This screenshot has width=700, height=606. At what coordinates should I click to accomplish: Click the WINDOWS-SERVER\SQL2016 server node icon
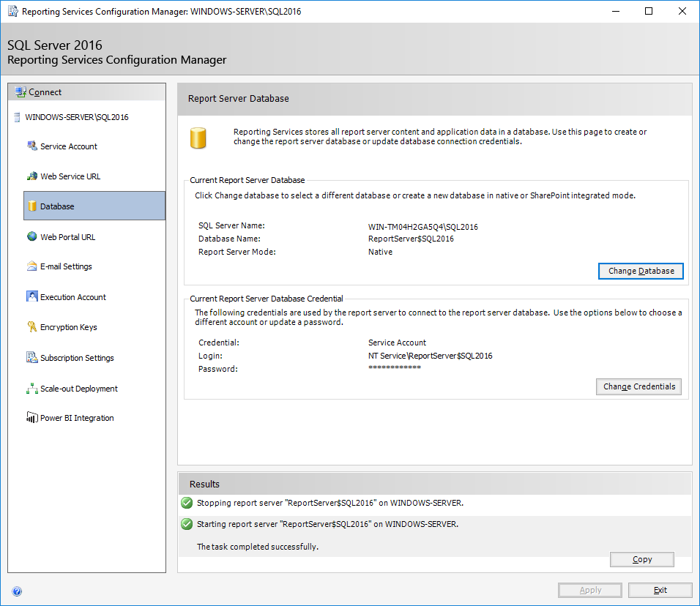coord(17,117)
